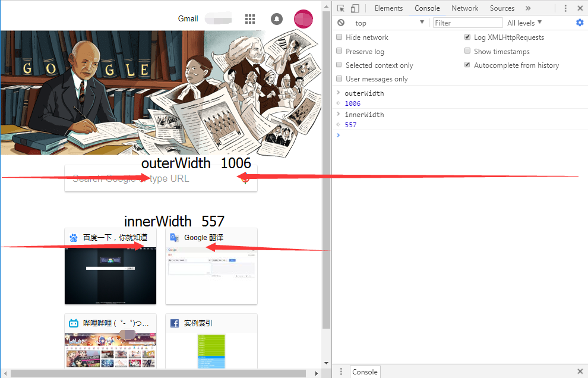Open the 实例索引 tile title

coord(198,323)
